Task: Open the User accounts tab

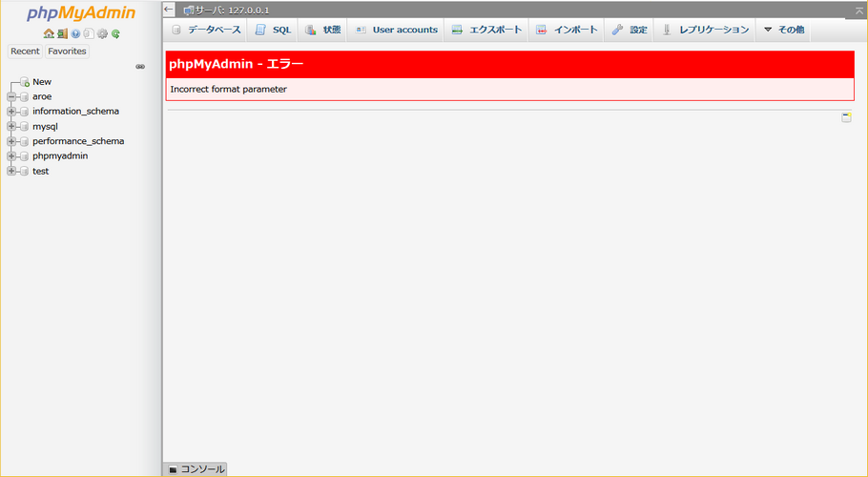Action: pyautogui.click(x=396, y=30)
